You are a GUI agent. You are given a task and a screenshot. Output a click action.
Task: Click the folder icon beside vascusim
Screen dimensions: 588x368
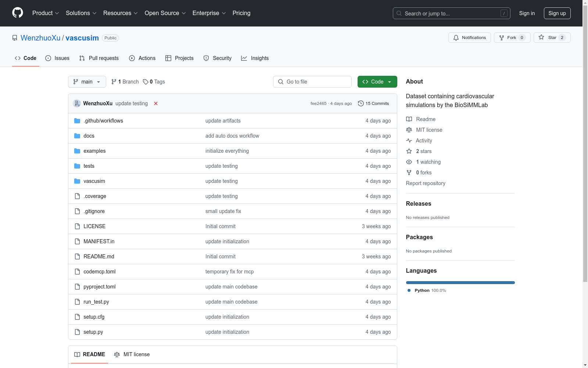tap(77, 181)
